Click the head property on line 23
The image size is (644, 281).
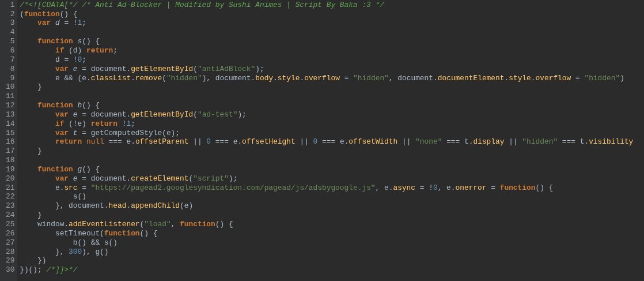click(118, 205)
